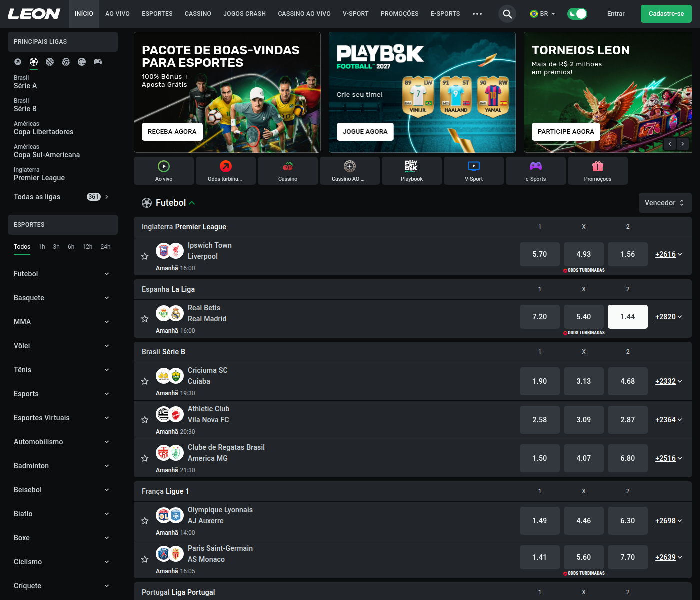Expand MMA in the sports sidebar
Viewport: 700px width, 600px height.
pyautogui.click(x=63, y=322)
